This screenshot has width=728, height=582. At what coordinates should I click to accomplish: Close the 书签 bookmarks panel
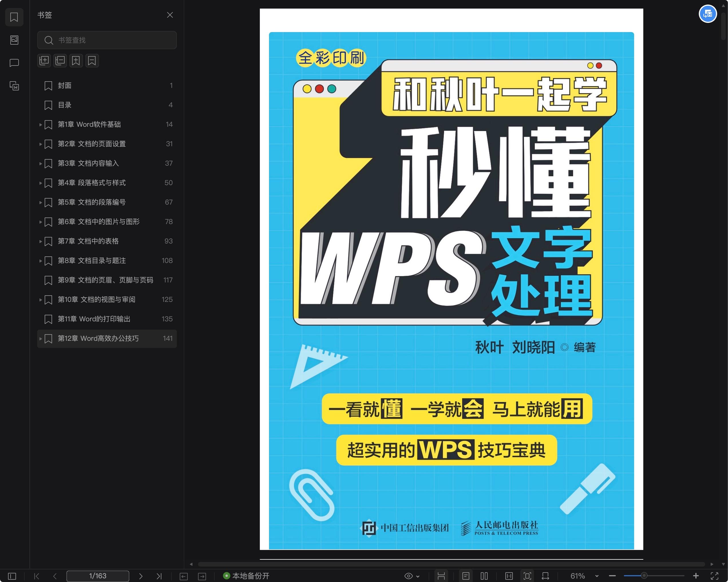tap(170, 15)
